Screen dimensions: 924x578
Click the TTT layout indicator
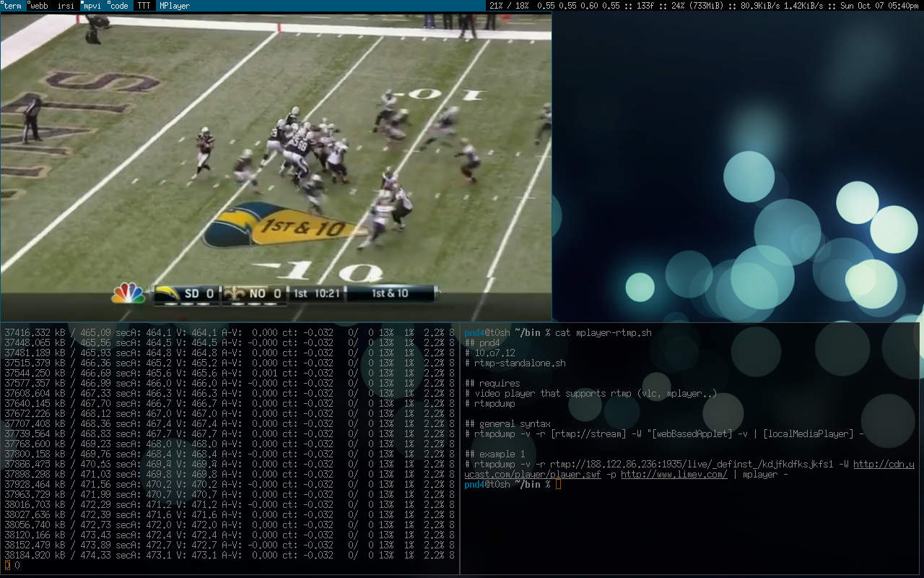(x=144, y=6)
